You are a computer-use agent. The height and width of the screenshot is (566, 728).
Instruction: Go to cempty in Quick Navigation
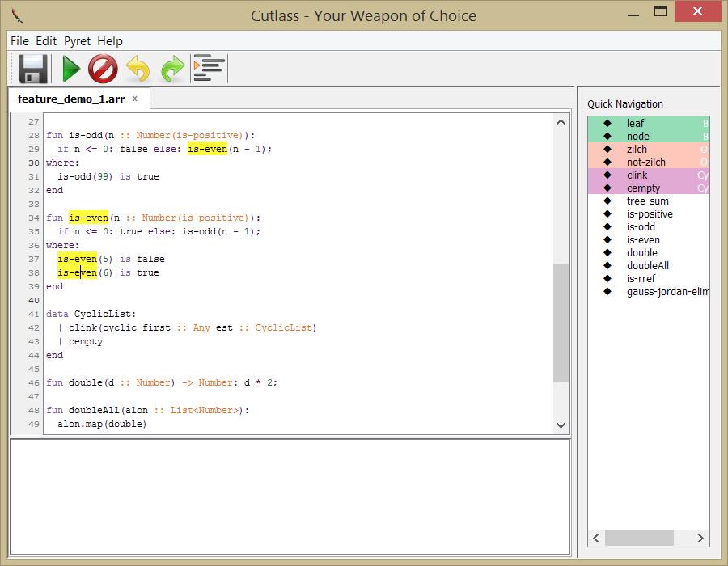tap(649, 188)
